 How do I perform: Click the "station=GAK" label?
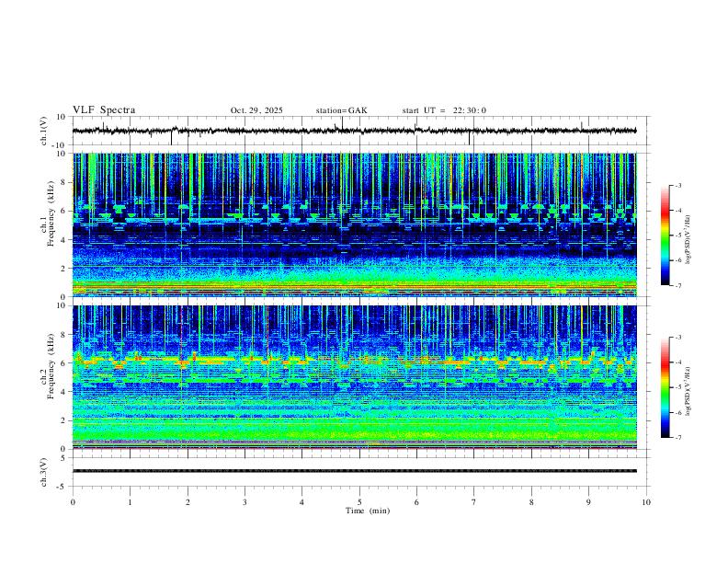tap(341, 110)
